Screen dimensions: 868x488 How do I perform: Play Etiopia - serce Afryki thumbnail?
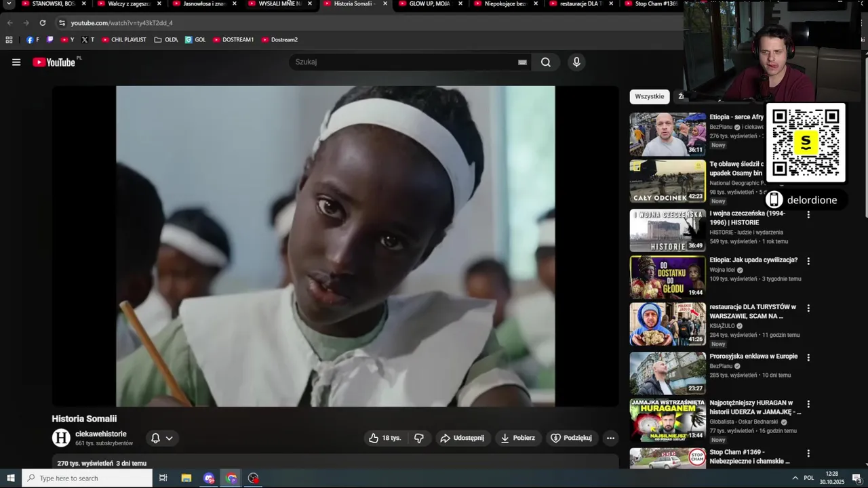click(668, 134)
